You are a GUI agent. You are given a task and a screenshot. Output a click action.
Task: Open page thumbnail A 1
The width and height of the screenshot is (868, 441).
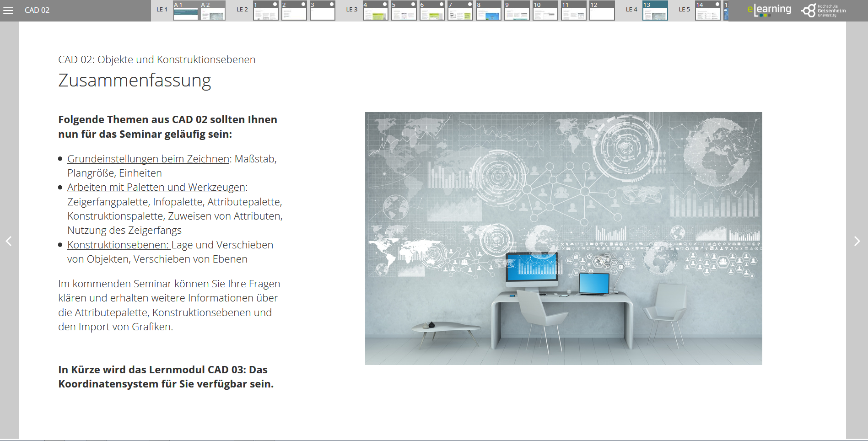point(185,11)
